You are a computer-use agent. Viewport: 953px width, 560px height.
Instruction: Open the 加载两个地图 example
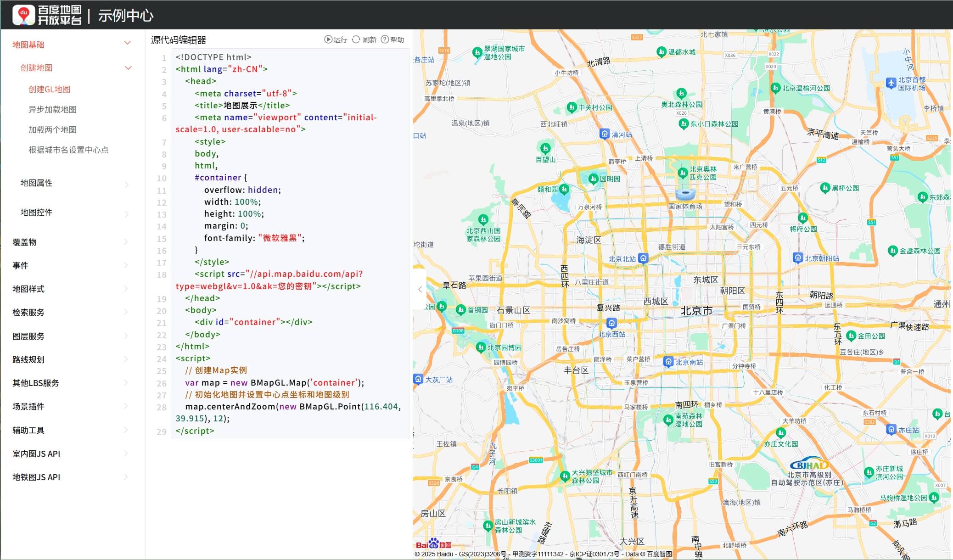point(53,130)
